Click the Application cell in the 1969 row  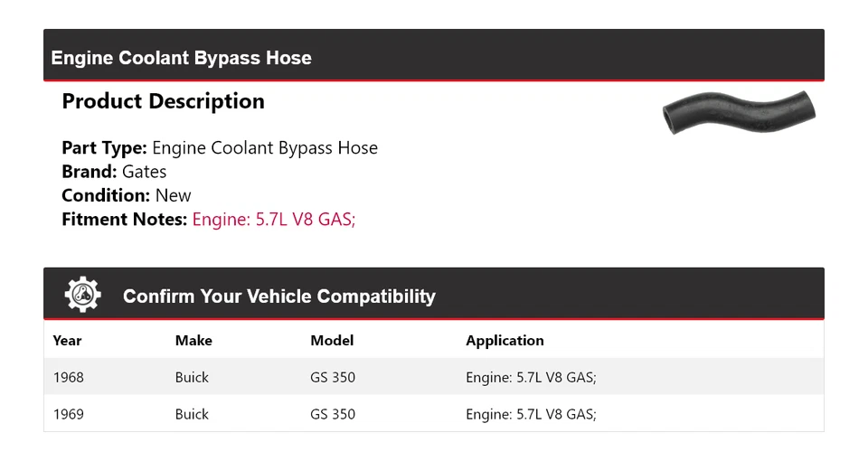[531, 414]
